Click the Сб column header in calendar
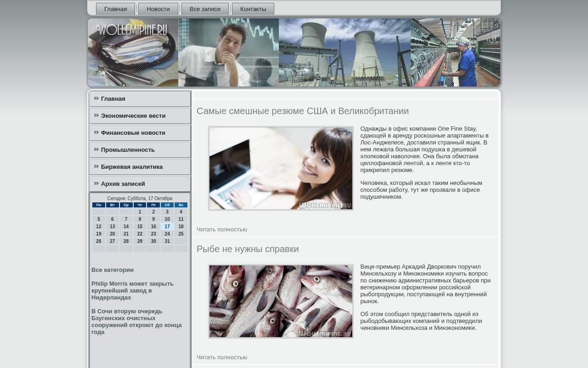The image size is (588, 368). click(x=167, y=205)
